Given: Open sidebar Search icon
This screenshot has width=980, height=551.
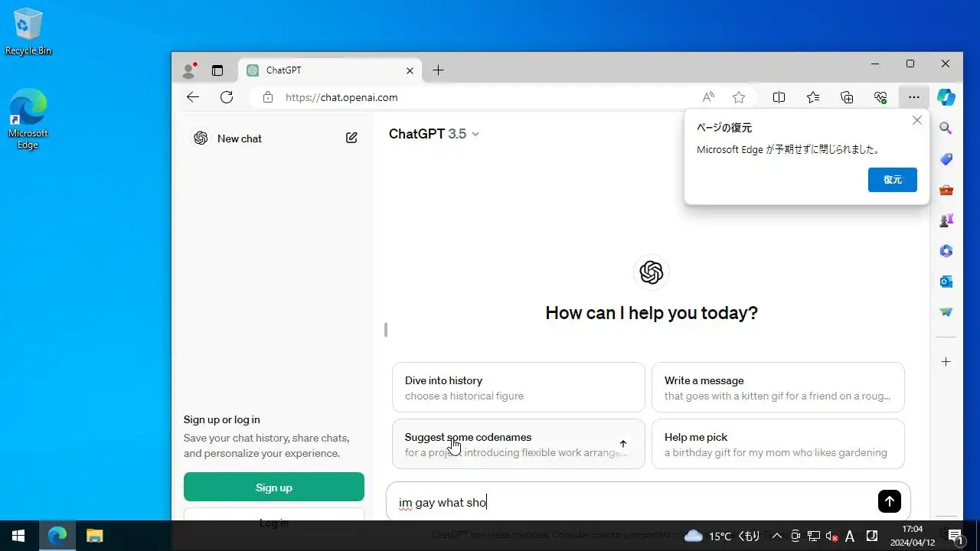Looking at the screenshot, I should (x=946, y=129).
